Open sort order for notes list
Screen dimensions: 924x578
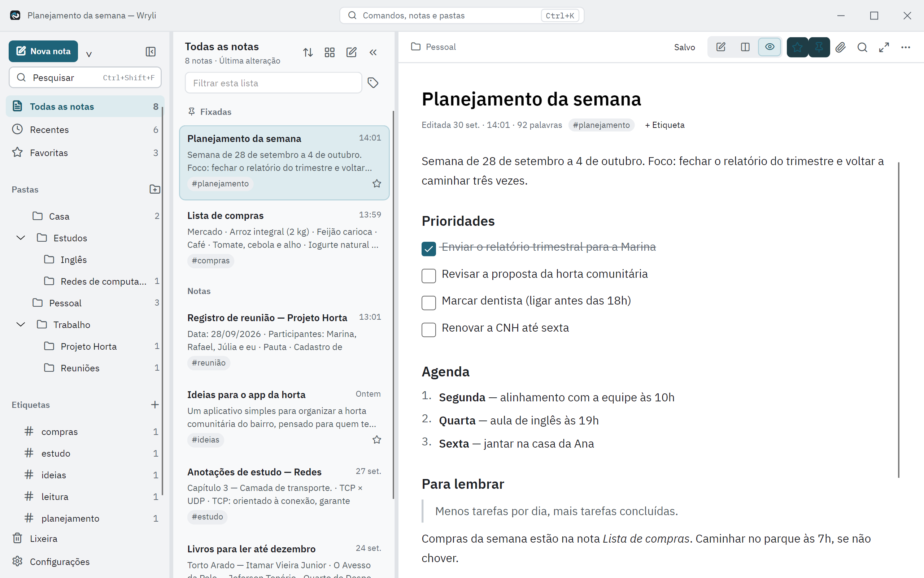308,52
